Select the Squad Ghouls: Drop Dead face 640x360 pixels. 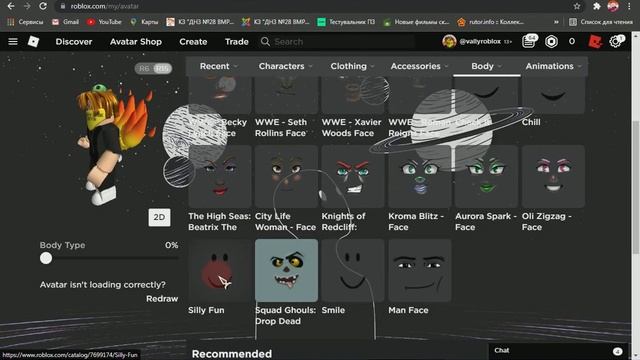(286, 271)
